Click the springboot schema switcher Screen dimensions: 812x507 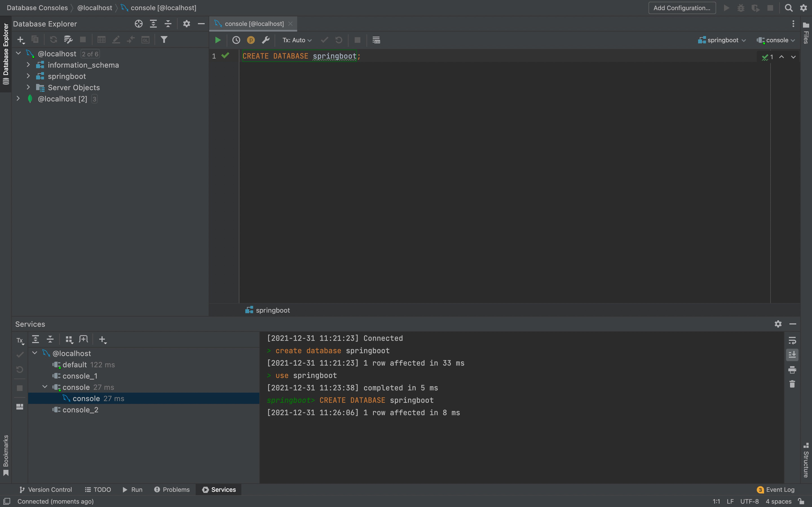[x=722, y=40]
